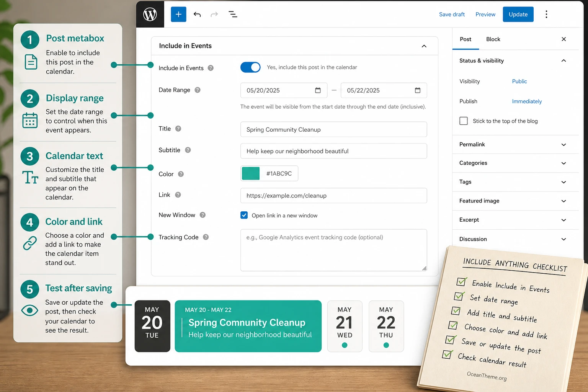The width and height of the screenshot is (588, 392).
Task: Switch to the Post tab
Action: (x=465, y=39)
